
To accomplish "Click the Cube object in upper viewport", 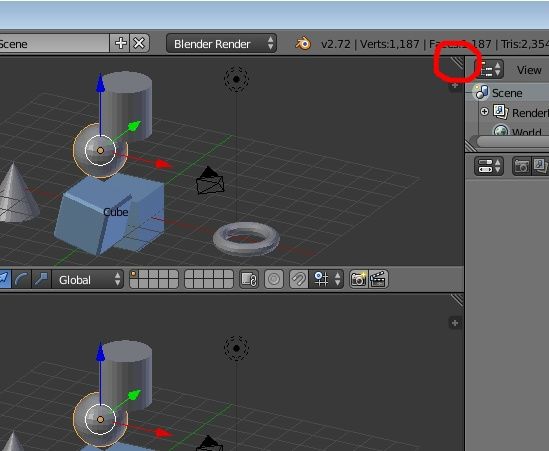I will (109, 214).
